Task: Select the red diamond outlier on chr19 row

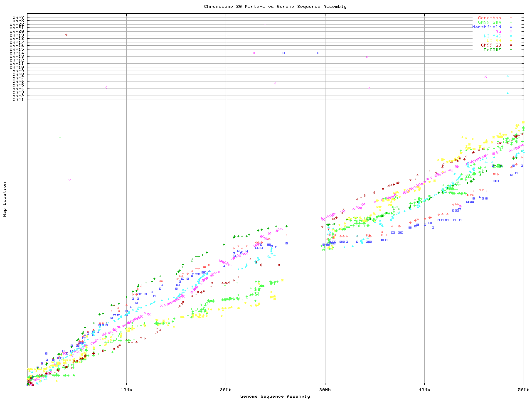Action: [66, 35]
